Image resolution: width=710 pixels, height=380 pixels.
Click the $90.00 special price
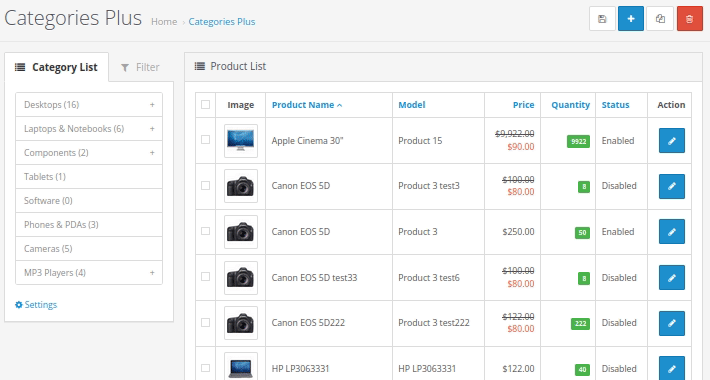click(521, 147)
